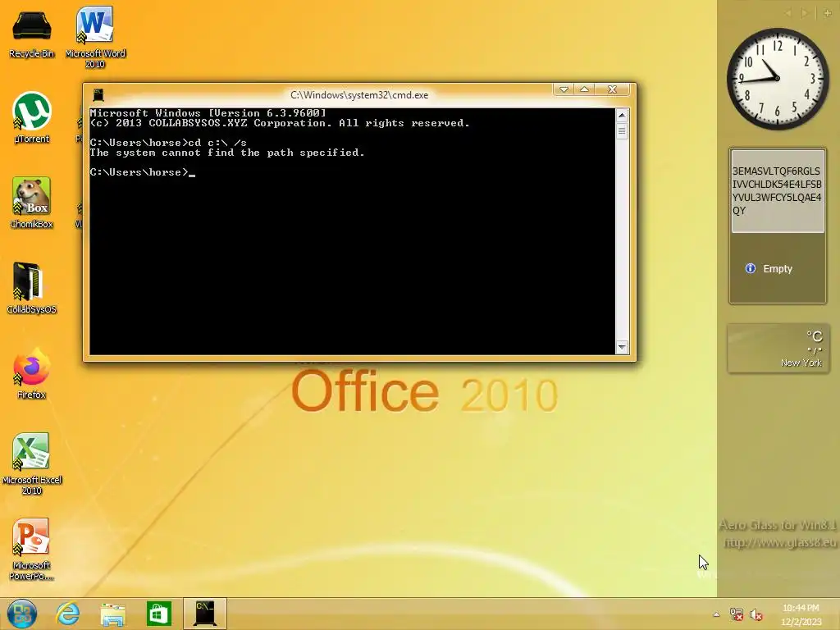Open the network status tray icon
840x630 pixels.
click(x=737, y=614)
